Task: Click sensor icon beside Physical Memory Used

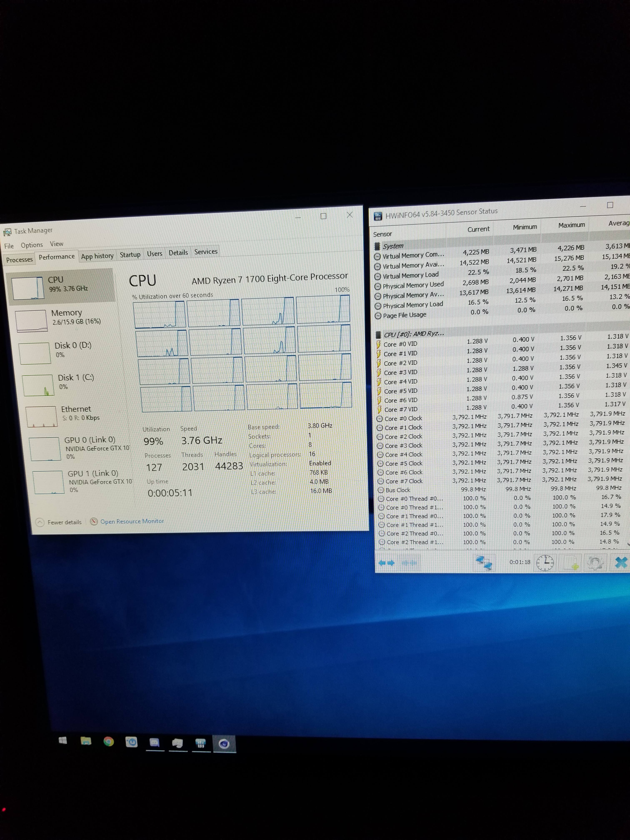Action: tap(378, 286)
